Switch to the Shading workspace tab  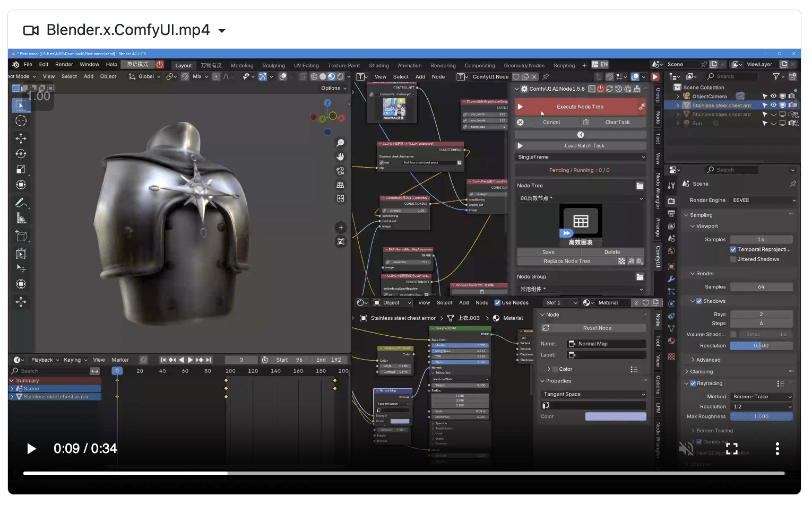click(378, 66)
